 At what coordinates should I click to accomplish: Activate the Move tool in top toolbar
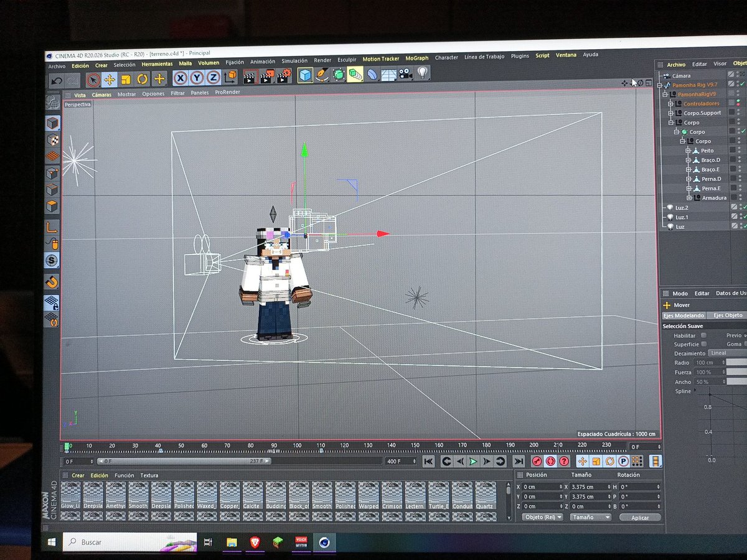[110, 80]
